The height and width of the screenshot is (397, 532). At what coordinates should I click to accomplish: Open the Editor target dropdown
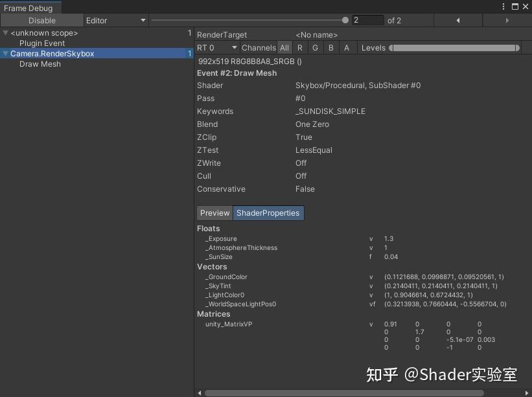(x=115, y=20)
